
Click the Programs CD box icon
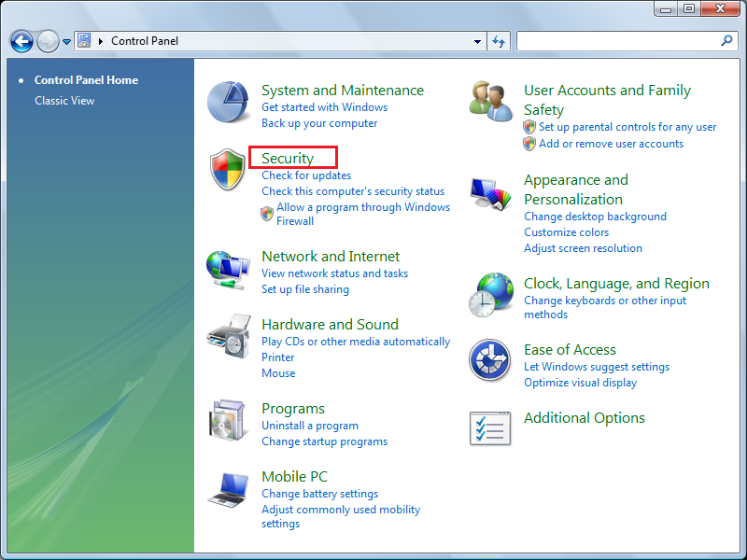click(x=227, y=421)
